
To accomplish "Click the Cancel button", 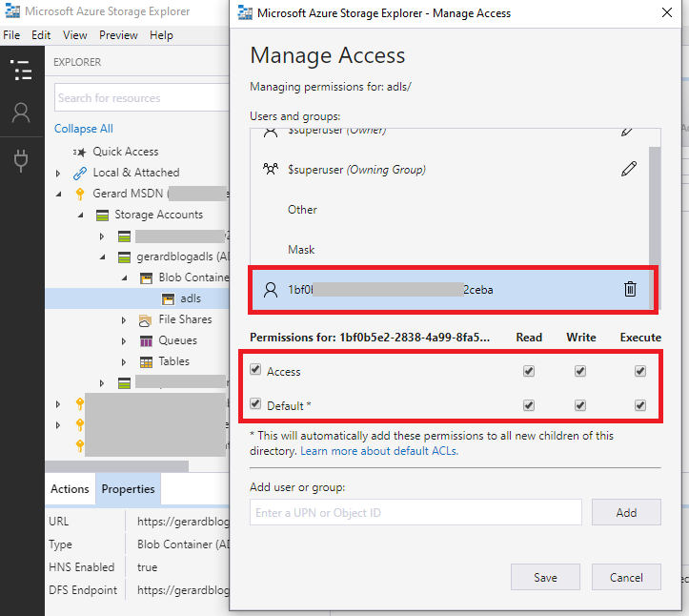I will click(x=626, y=577).
